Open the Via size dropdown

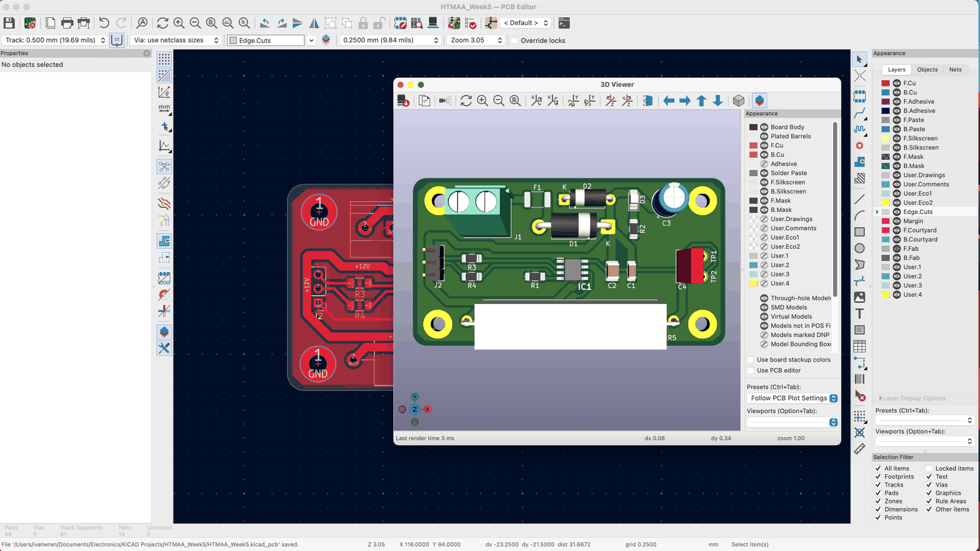click(x=176, y=40)
